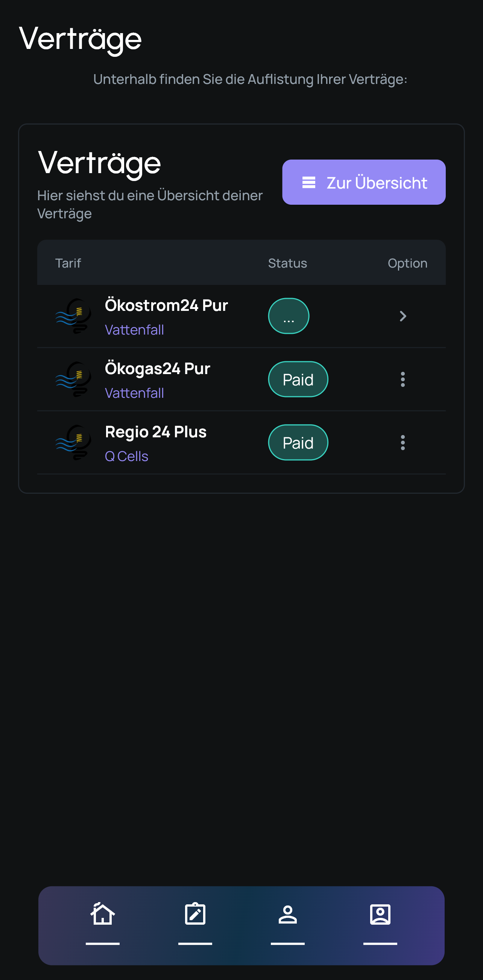483x980 pixels.
Task: Expand the Ökostrom24 Pur row chevron
Action: tap(403, 316)
